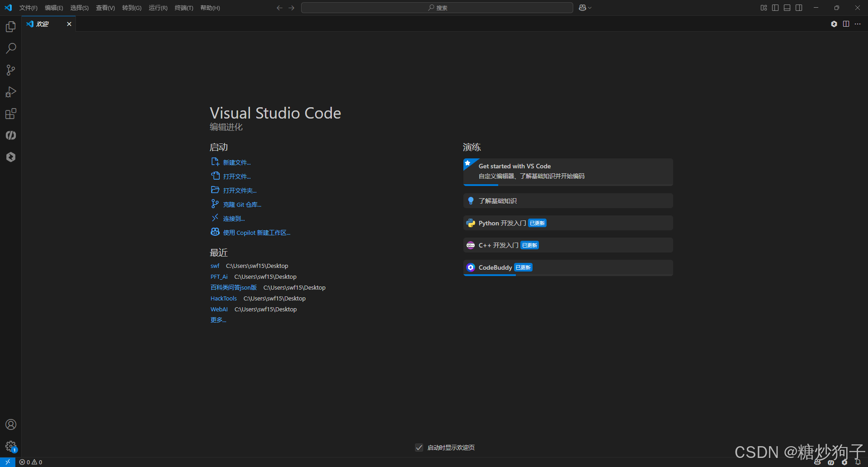
Task: Open the 帮助(H) menu
Action: tap(209, 8)
